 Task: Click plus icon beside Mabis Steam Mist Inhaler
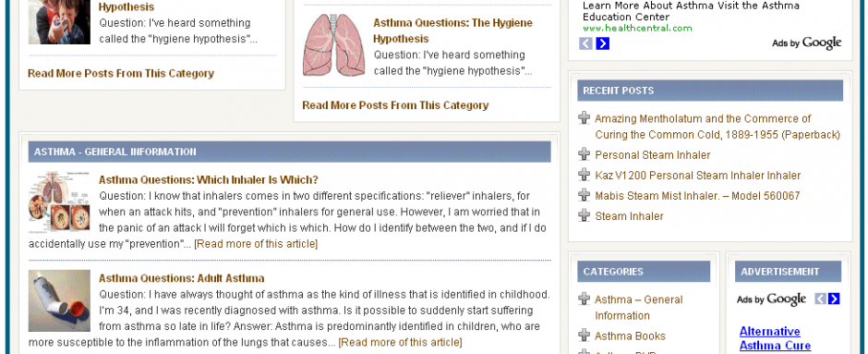584,195
